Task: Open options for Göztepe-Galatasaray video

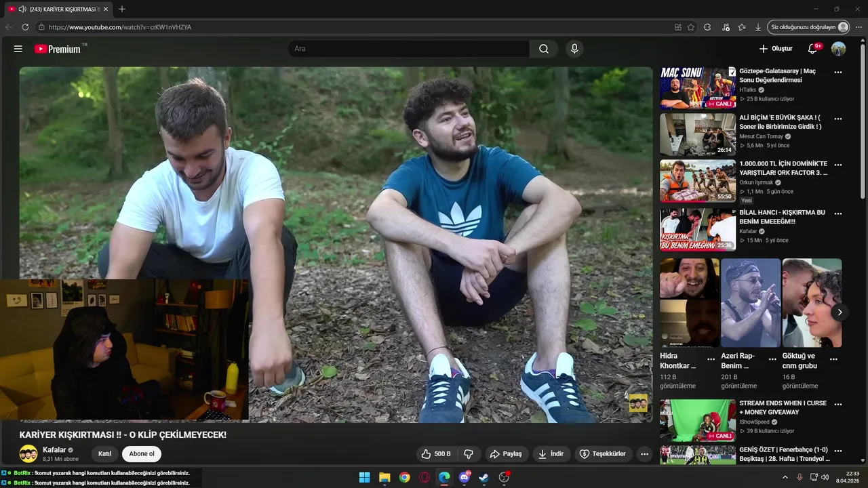Action: [x=837, y=73]
